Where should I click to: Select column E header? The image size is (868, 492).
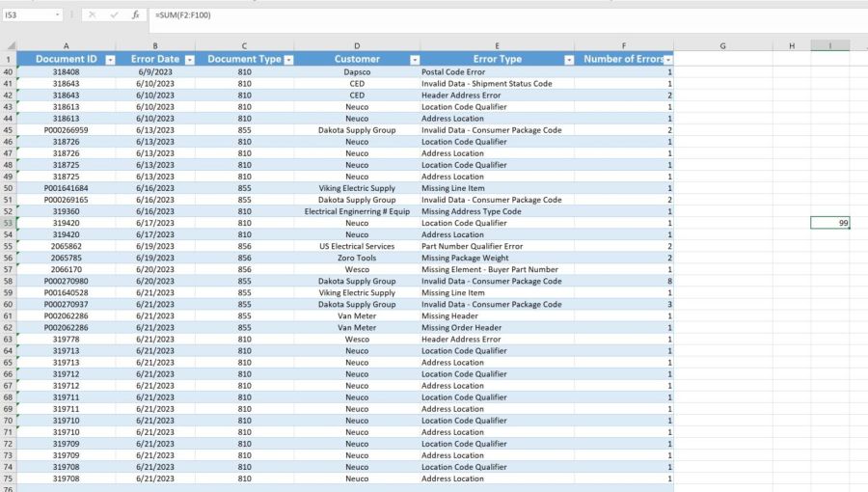click(497, 46)
